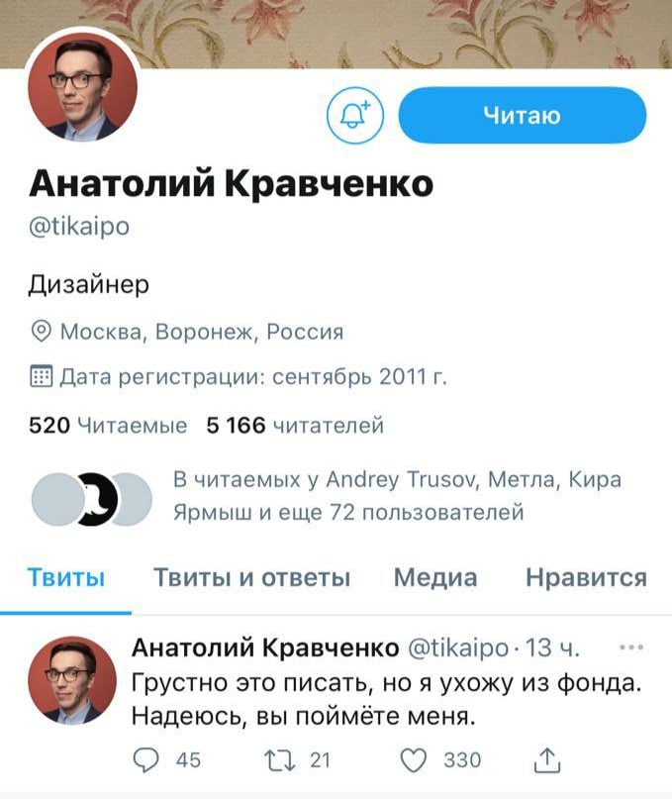Open the 5 166 читателей list
Viewport: 672px width, 799px height.
click(x=295, y=425)
